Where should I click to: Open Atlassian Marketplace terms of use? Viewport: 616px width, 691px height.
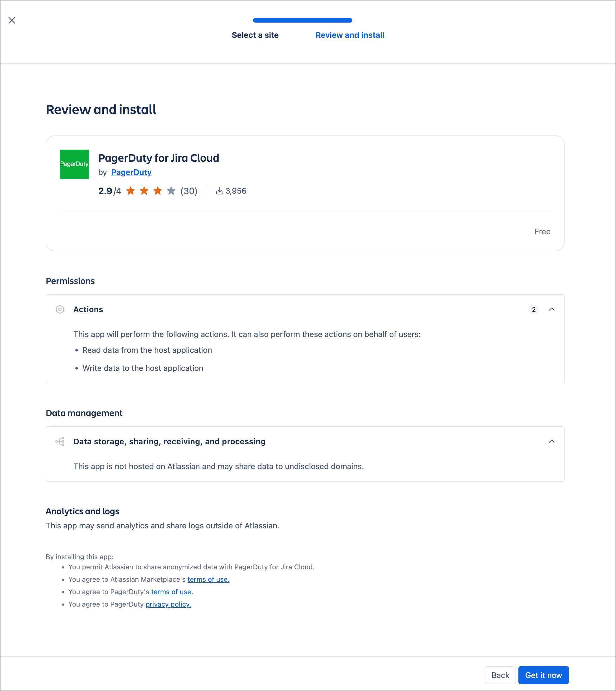[x=208, y=579]
